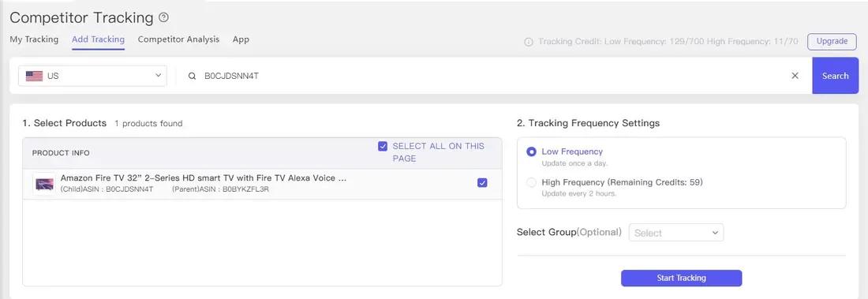Click the help icon beside Competitor Tracking
The image size is (868, 299).
[x=163, y=17]
